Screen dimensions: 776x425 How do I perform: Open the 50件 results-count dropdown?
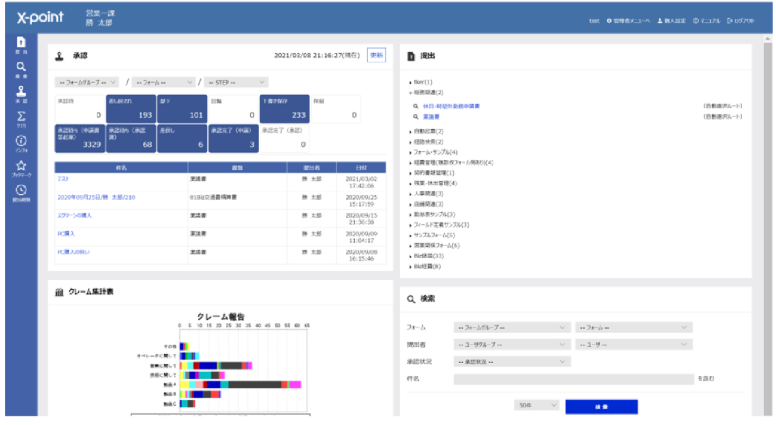(536, 405)
